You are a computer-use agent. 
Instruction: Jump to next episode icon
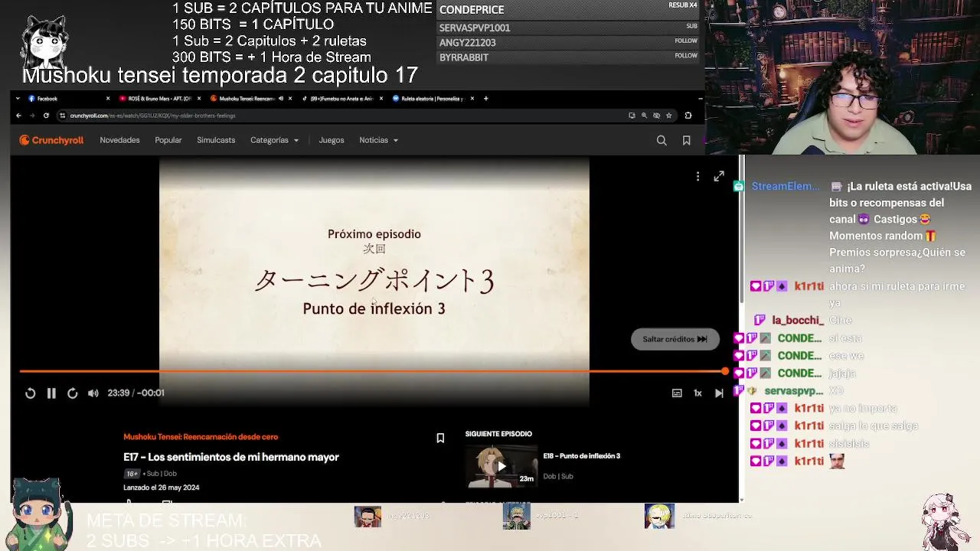[x=719, y=393]
